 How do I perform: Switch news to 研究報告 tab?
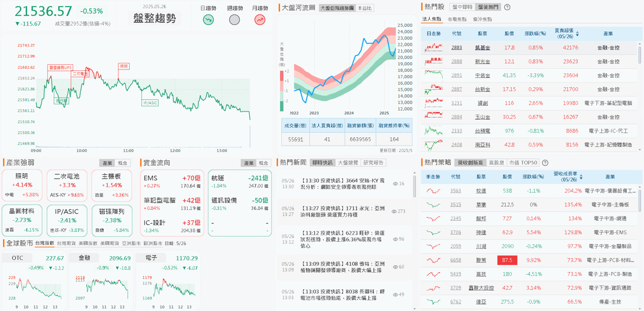click(x=373, y=162)
